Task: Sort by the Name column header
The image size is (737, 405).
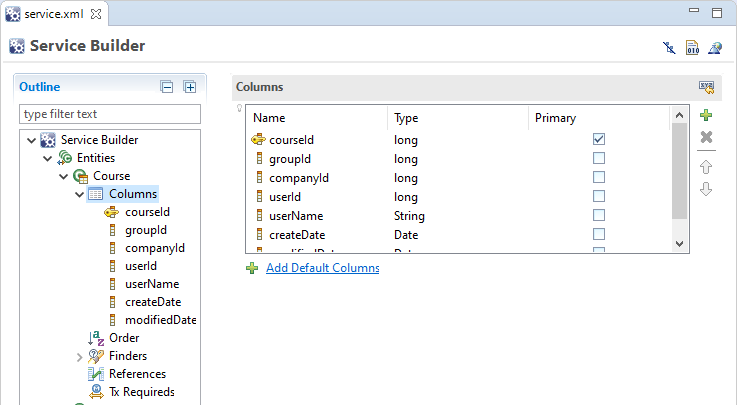Action: click(x=317, y=118)
